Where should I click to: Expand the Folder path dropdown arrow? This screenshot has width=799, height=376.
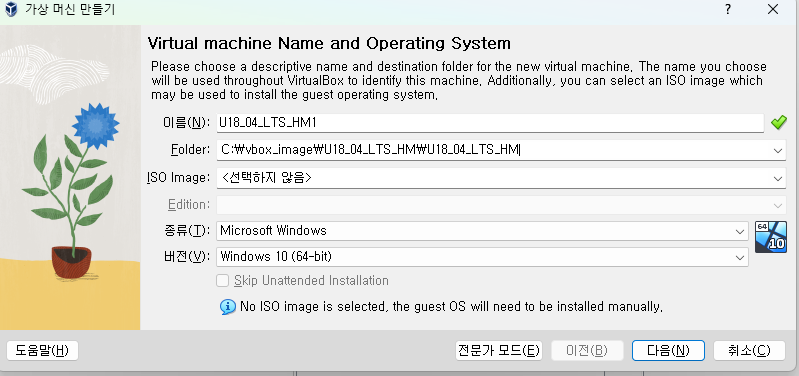point(778,150)
